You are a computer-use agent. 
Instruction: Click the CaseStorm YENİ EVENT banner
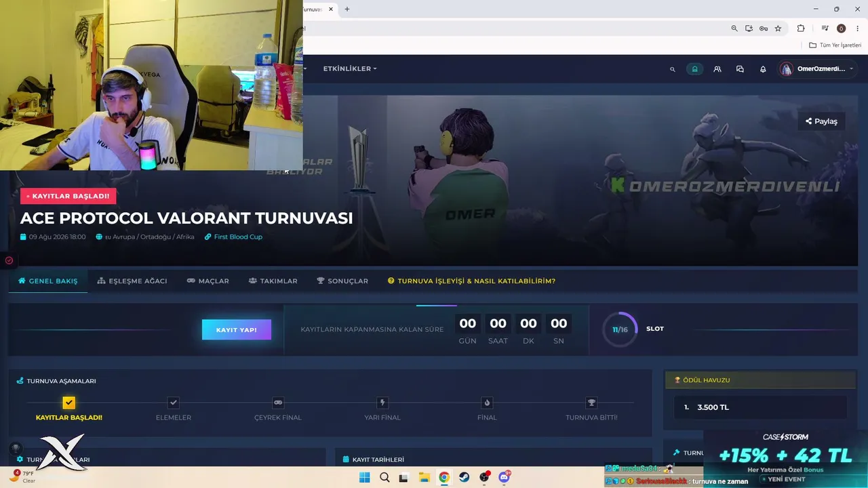click(x=785, y=459)
